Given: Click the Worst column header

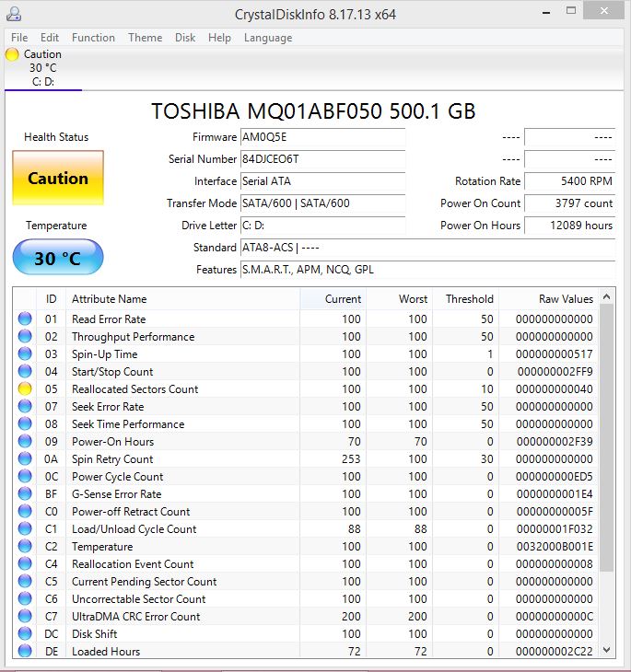Looking at the screenshot, I should [400, 299].
